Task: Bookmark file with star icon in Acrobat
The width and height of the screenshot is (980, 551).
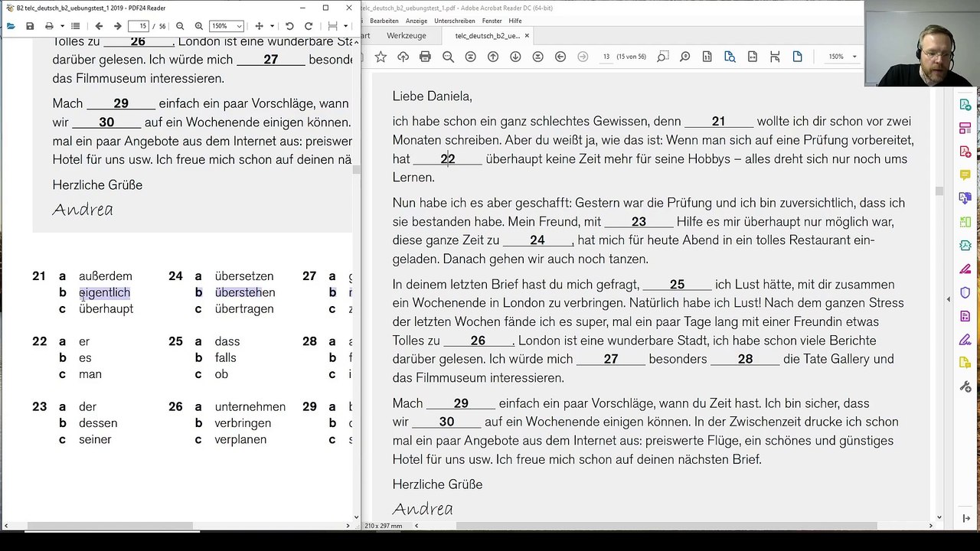Action: [x=381, y=57]
